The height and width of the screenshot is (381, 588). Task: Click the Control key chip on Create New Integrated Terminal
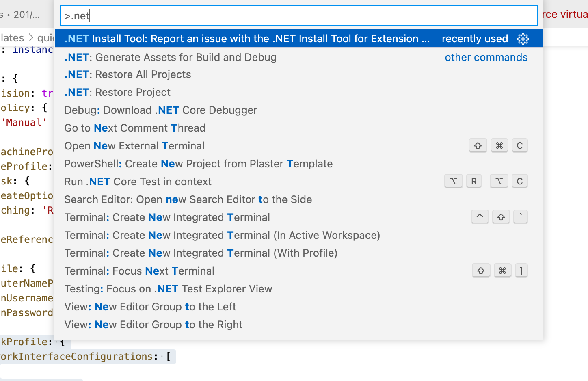480,216
